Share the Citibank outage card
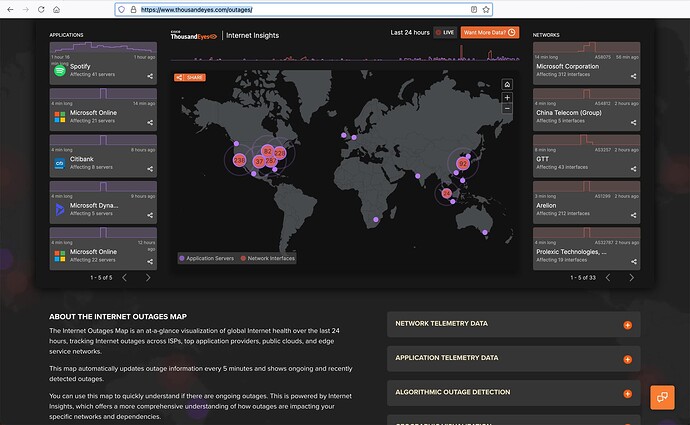This screenshot has height=425, width=690. [150, 169]
